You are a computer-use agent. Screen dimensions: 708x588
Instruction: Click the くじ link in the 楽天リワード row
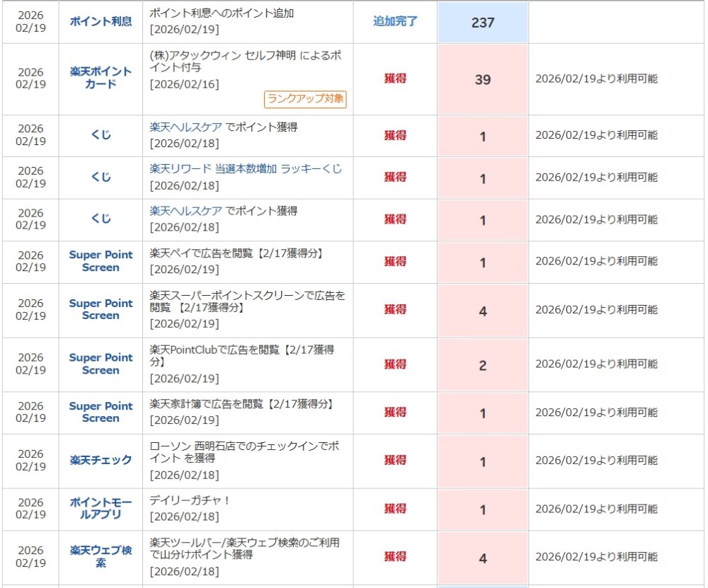(101, 177)
